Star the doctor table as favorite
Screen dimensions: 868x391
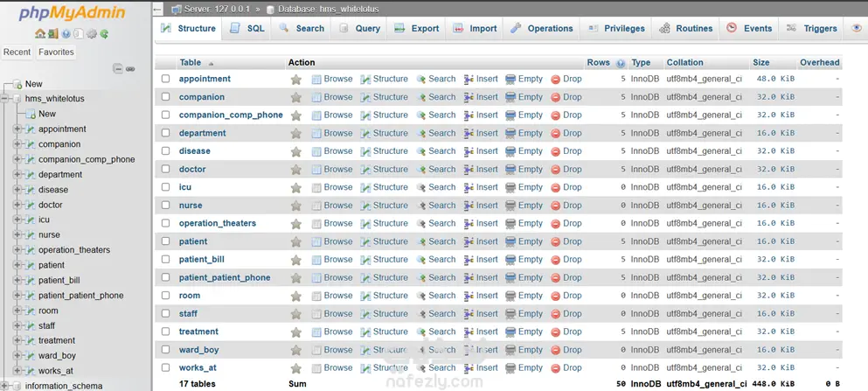[296, 170]
